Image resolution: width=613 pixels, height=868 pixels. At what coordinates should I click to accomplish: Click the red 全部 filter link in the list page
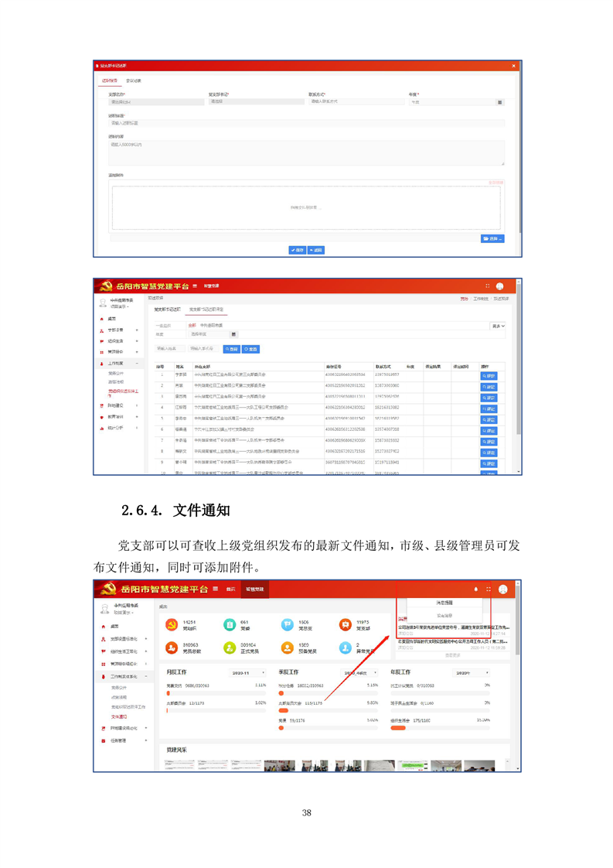click(x=192, y=326)
